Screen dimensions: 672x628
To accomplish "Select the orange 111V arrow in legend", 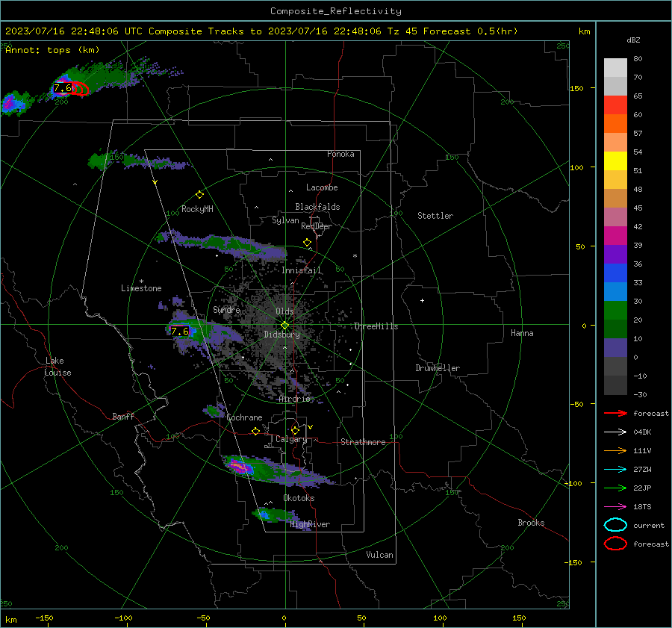I will click(x=615, y=450).
